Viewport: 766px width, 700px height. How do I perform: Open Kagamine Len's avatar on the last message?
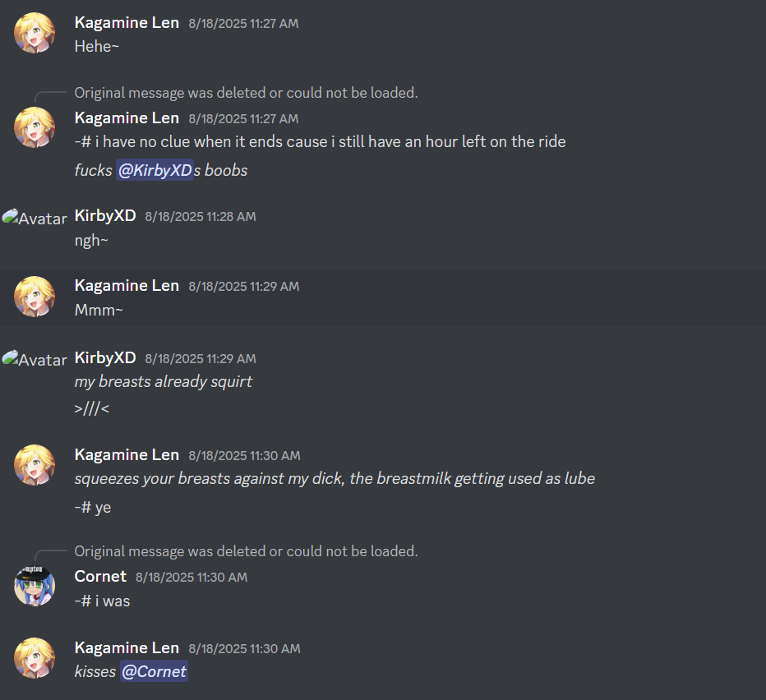35,657
